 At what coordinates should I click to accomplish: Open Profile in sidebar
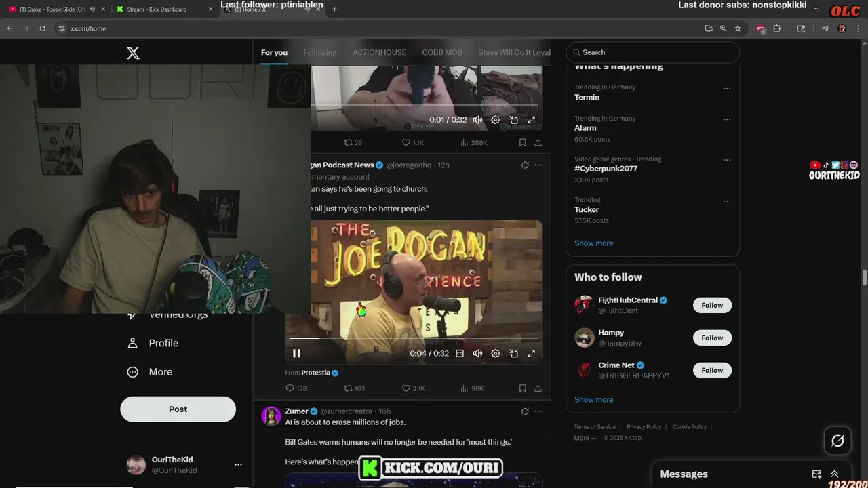point(153,343)
